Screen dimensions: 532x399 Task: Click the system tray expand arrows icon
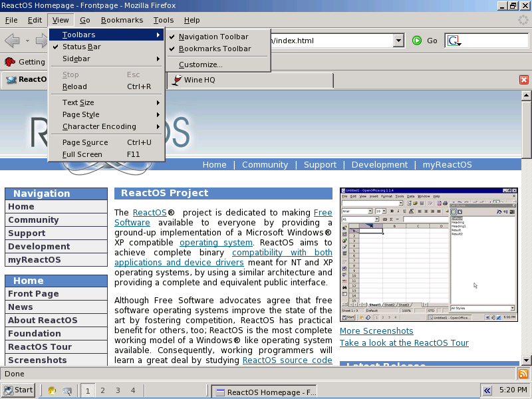[x=487, y=390]
